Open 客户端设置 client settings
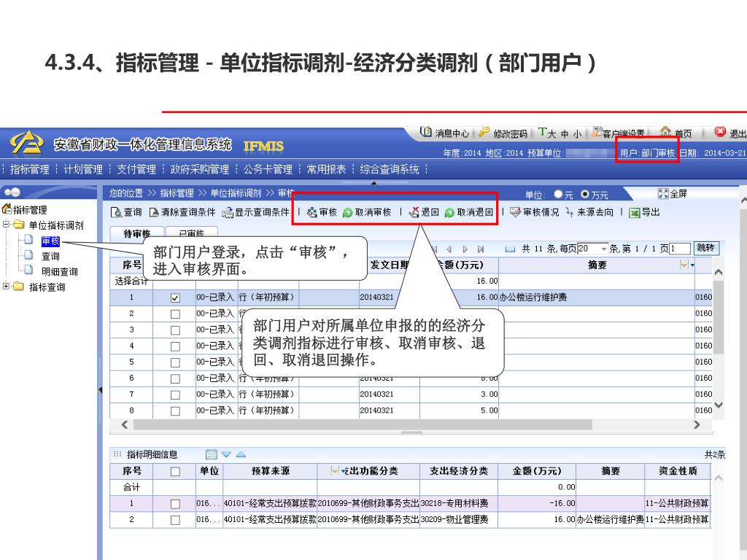The width and height of the screenshot is (747, 560). pyautogui.click(x=618, y=133)
